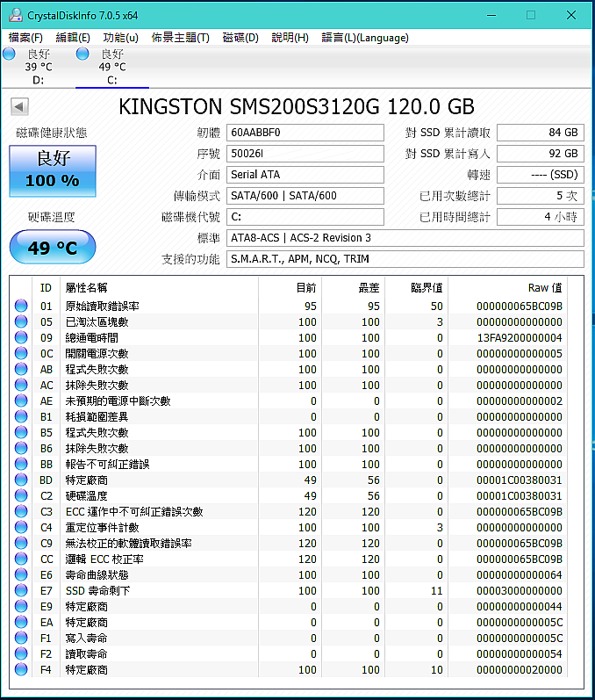Click raw value 00000000020000 in F4 row
Image resolution: width=595 pixels, height=700 pixels.
tap(520, 669)
